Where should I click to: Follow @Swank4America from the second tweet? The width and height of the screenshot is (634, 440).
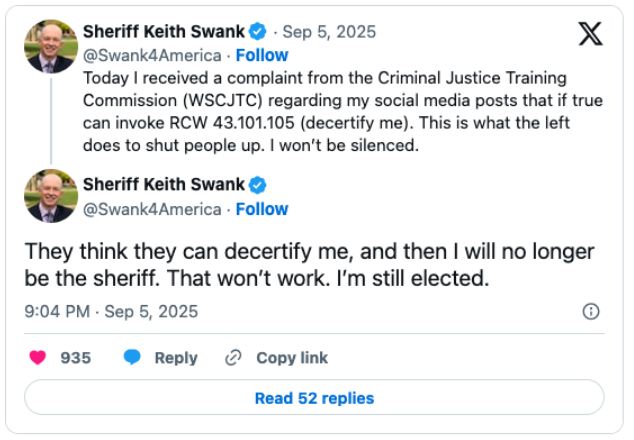pos(262,209)
